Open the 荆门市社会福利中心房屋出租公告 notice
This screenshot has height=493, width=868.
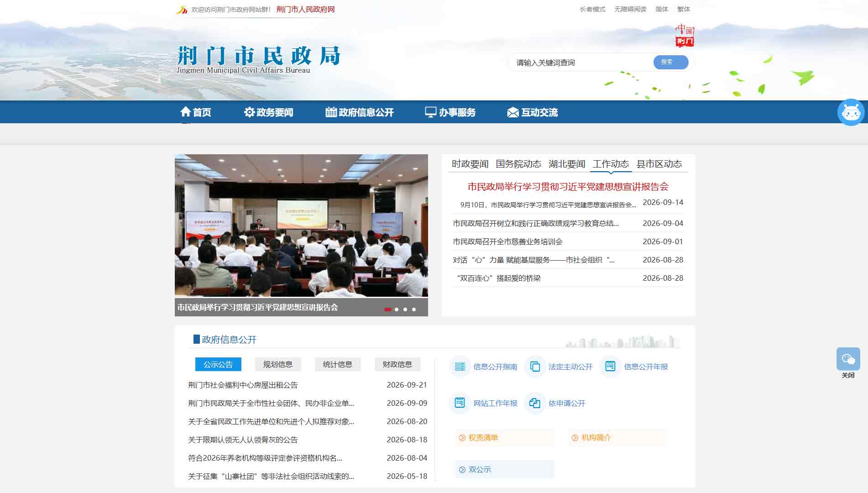[243, 385]
